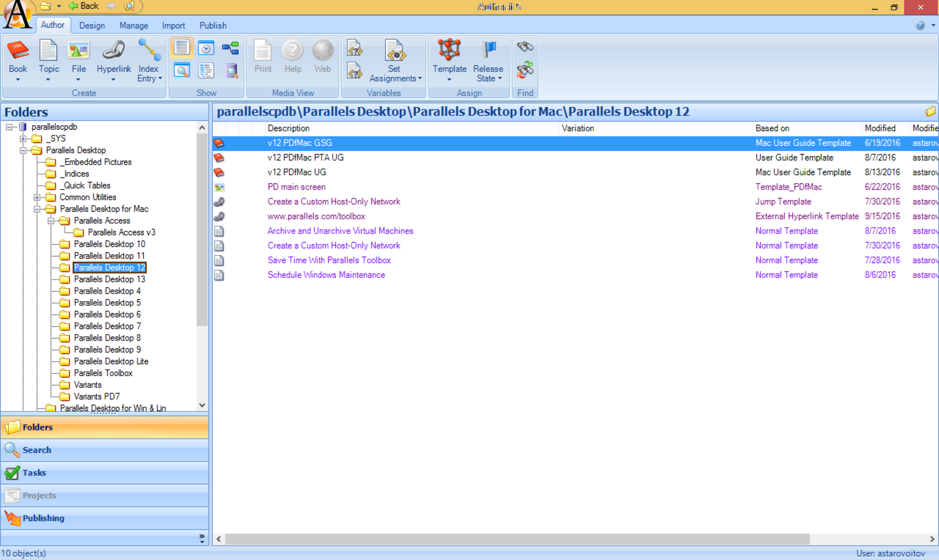Sort by the Description column header
The width and height of the screenshot is (939, 560).
point(412,128)
